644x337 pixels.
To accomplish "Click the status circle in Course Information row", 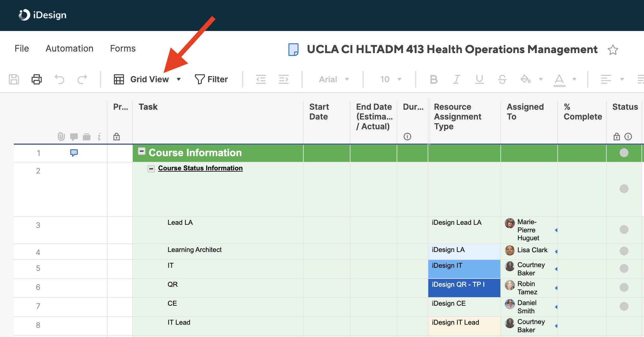I will pos(624,153).
